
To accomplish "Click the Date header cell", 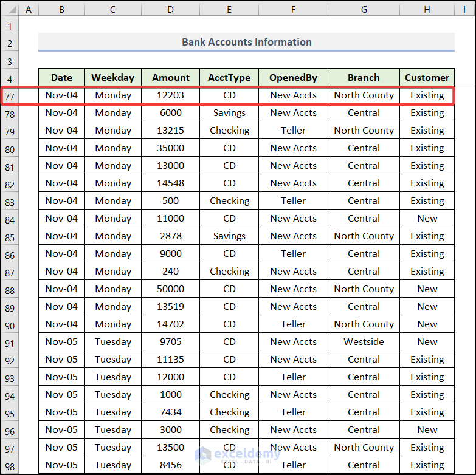I will [x=61, y=77].
